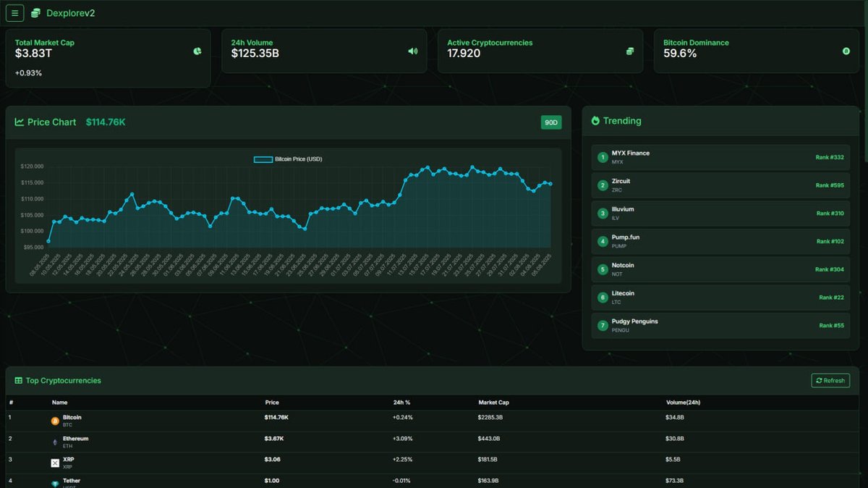Click Rank #22 label for Litecoin
The image size is (868, 488).
[831, 298]
